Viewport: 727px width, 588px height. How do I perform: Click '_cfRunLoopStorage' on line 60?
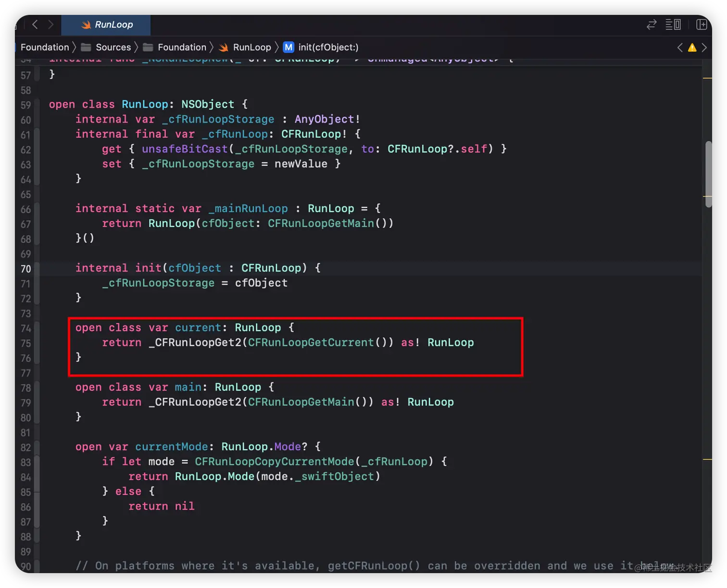(x=218, y=119)
